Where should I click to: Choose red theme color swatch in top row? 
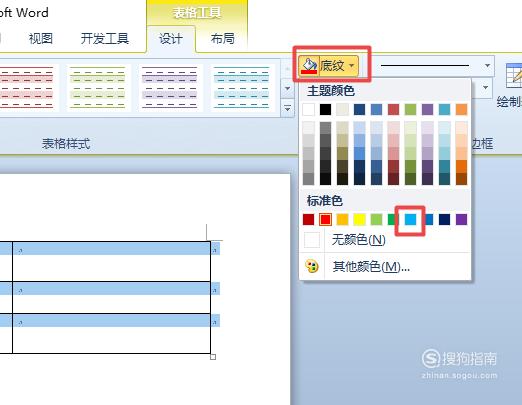pos(393,109)
